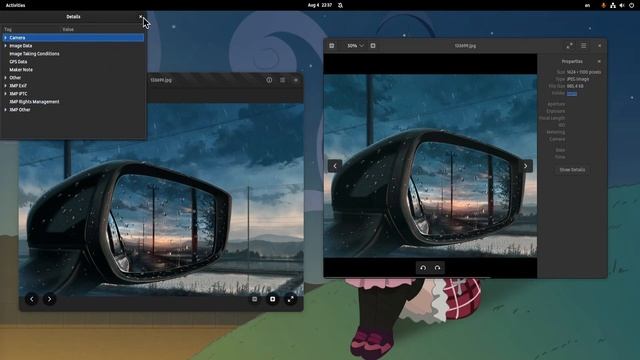The height and width of the screenshot is (360, 640).
Task: Click best-fit icon beside the zoom dropdown
Action: 373,46
